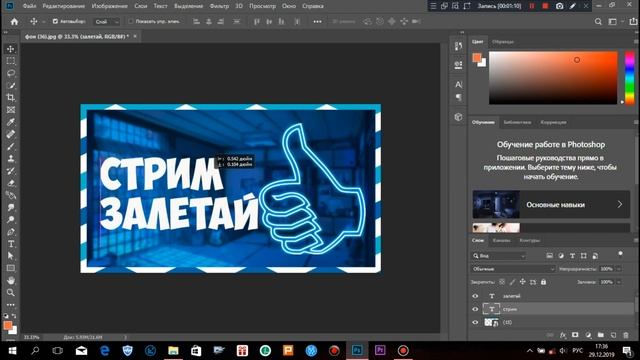Click the foreground orange color swatch in toolbar

click(8, 325)
